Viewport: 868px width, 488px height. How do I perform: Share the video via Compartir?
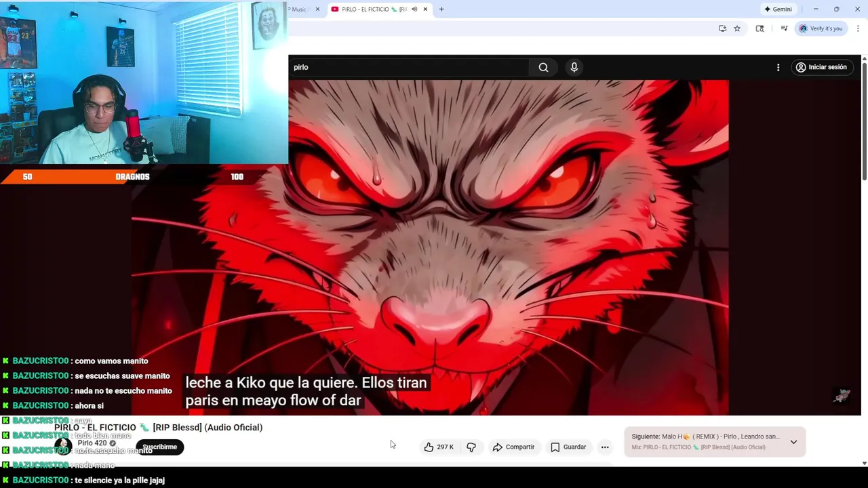tap(513, 447)
